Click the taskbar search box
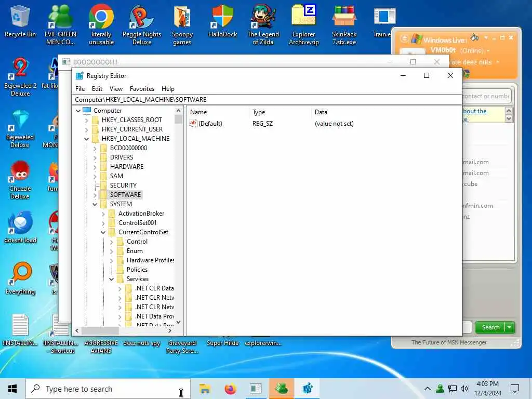The width and height of the screenshot is (532, 399). [x=108, y=389]
